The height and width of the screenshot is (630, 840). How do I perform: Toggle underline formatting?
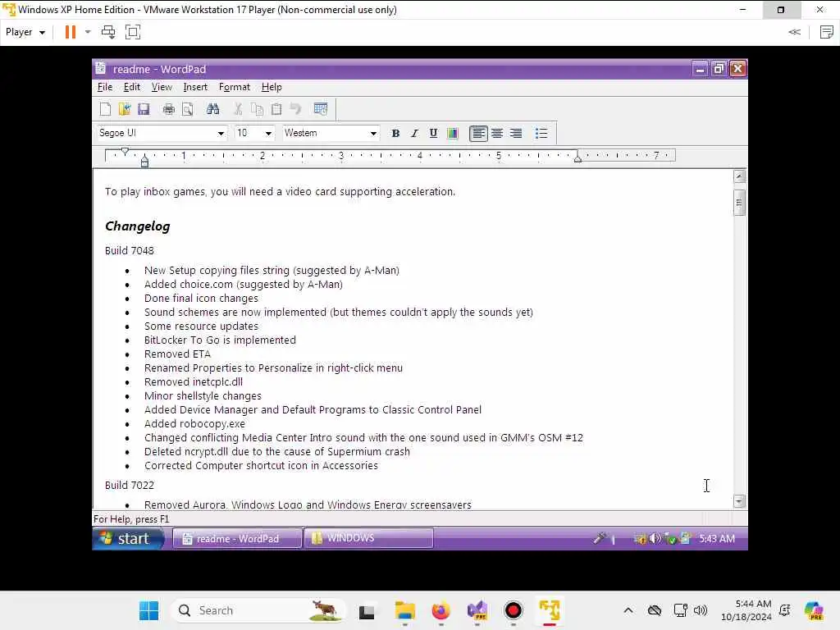point(433,134)
